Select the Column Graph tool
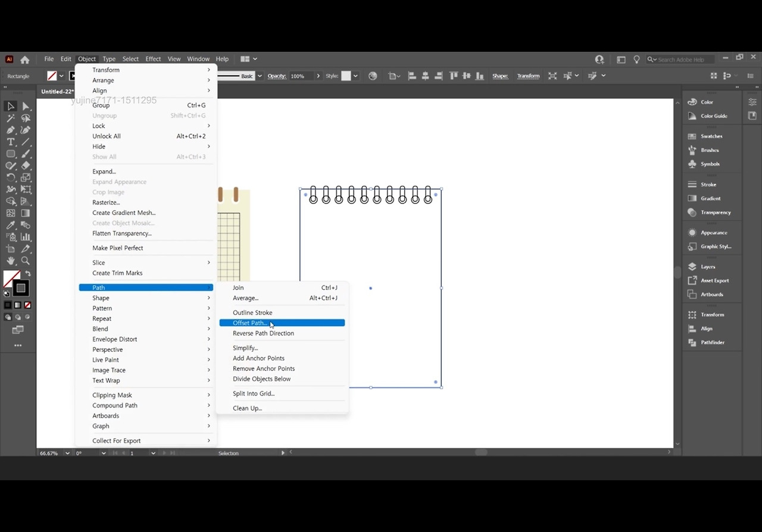762x532 pixels. 26,237
